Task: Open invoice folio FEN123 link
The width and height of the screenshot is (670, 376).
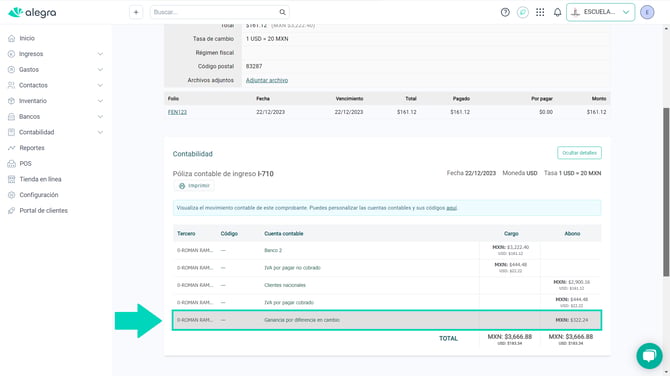Action: (177, 112)
